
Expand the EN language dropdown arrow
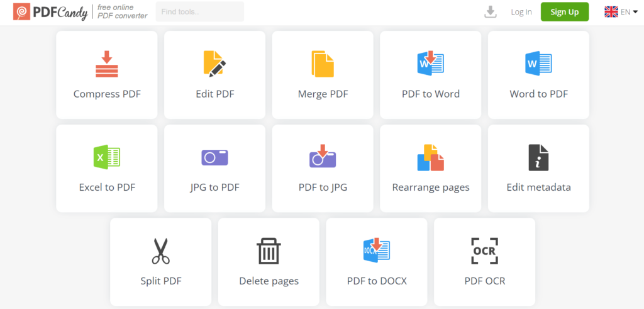coord(635,12)
